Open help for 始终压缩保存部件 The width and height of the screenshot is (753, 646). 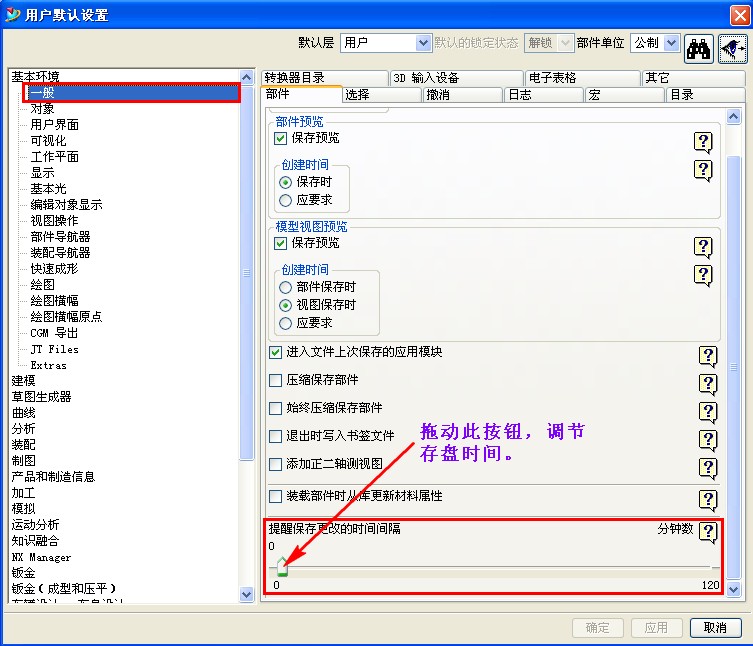pyautogui.click(x=708, y=412)
